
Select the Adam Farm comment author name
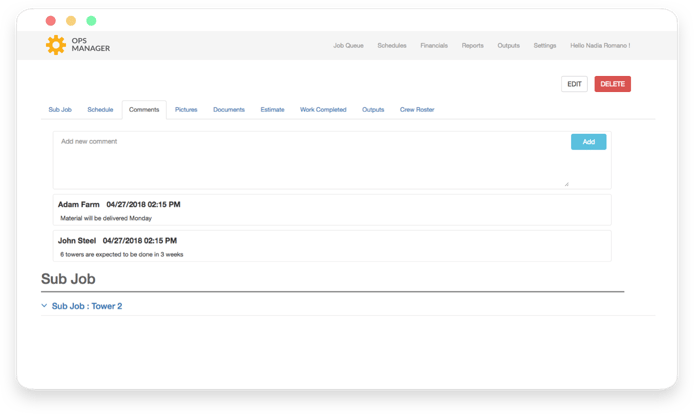point(79,205)
